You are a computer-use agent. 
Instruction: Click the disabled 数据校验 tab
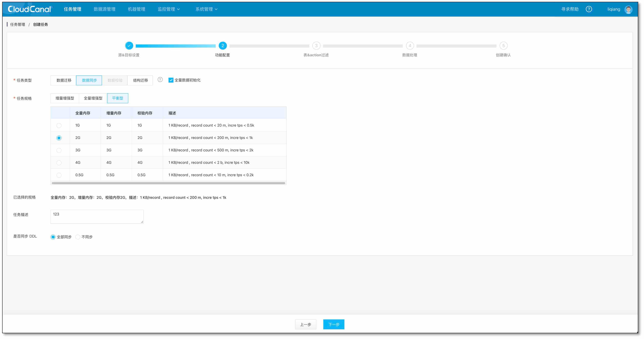(x=115, y=80)
